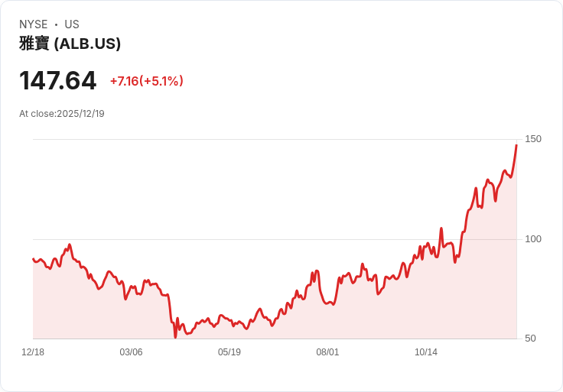Image resolution: width=563 pixels, height=392 pixels.
Task: Click the NYSE exchange label
Action: click(x=34, y=24)
